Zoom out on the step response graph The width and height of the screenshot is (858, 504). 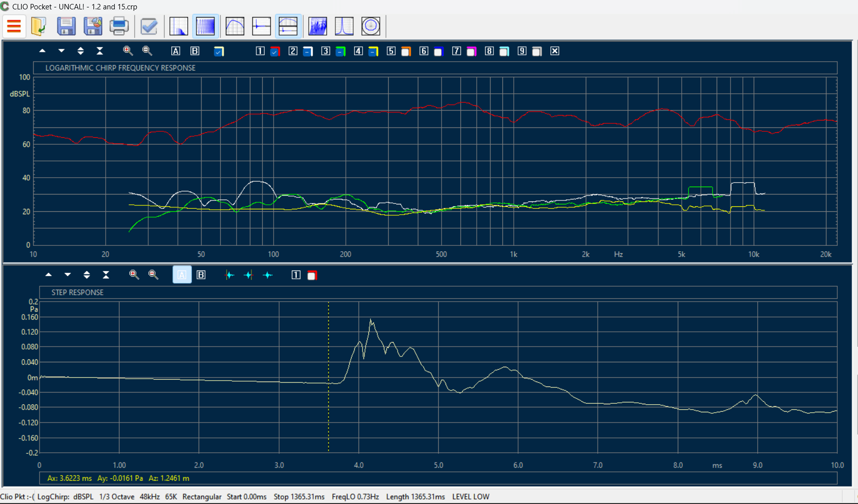[153, 275]
